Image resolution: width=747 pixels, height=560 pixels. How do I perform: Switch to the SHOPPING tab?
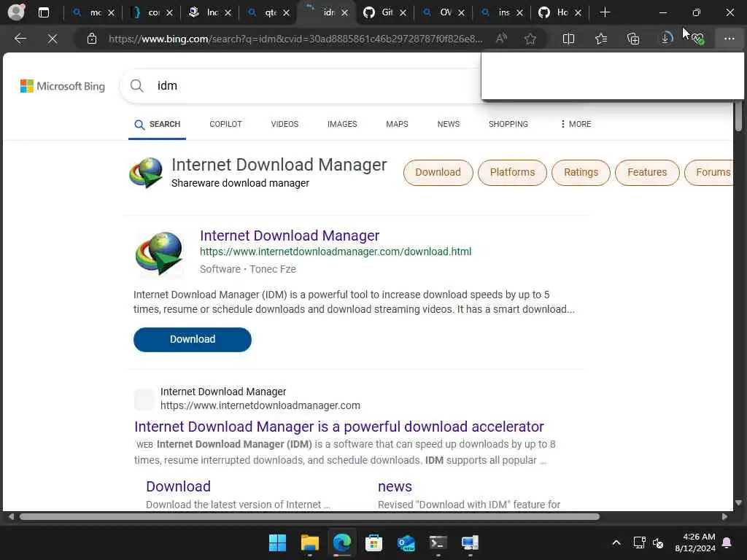[x=508, y=124]
